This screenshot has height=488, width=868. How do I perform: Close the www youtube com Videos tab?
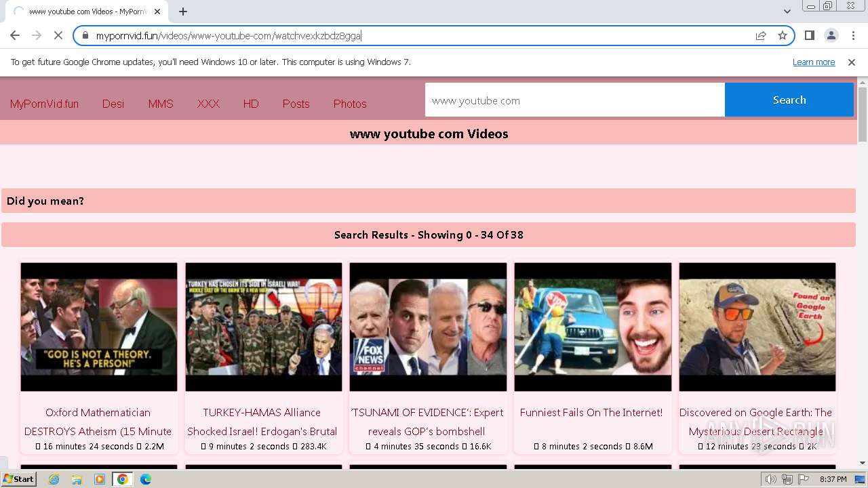[157, 12]
